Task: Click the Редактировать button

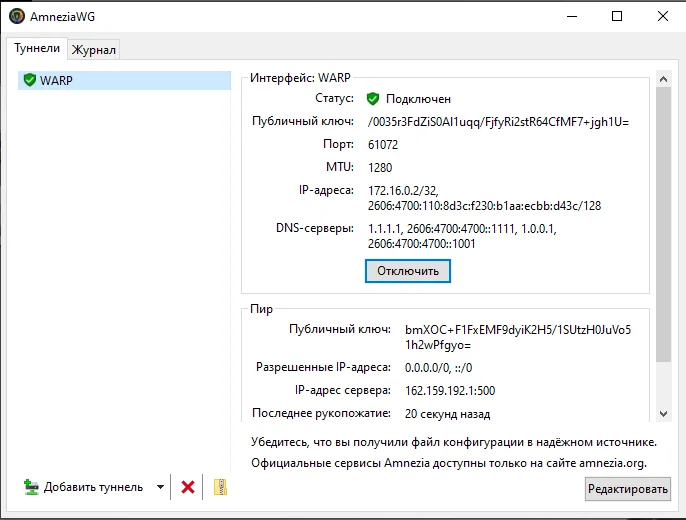Action: click(x=627, y=489)
